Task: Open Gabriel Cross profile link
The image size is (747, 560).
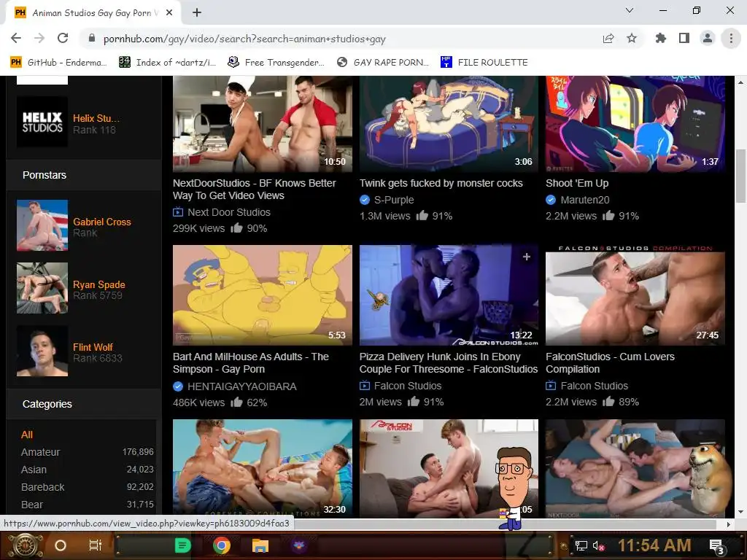Action: [102, 222]
